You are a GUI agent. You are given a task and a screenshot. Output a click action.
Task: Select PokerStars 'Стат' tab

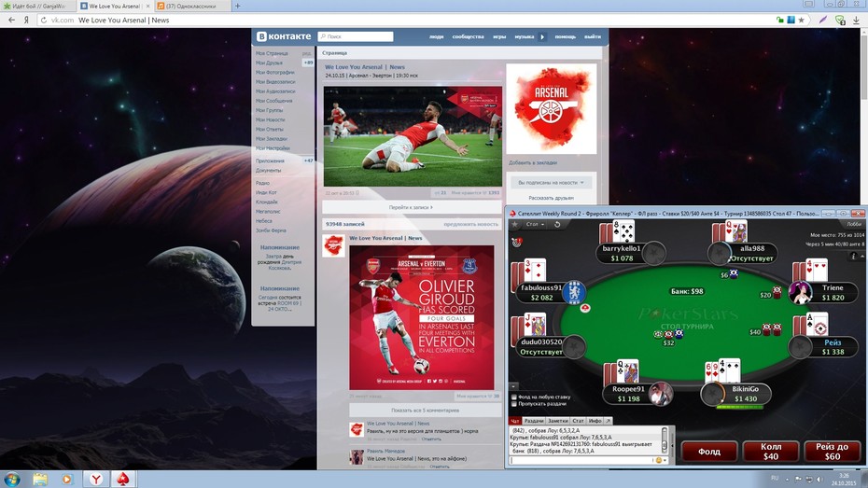click(x=578, y=421)
